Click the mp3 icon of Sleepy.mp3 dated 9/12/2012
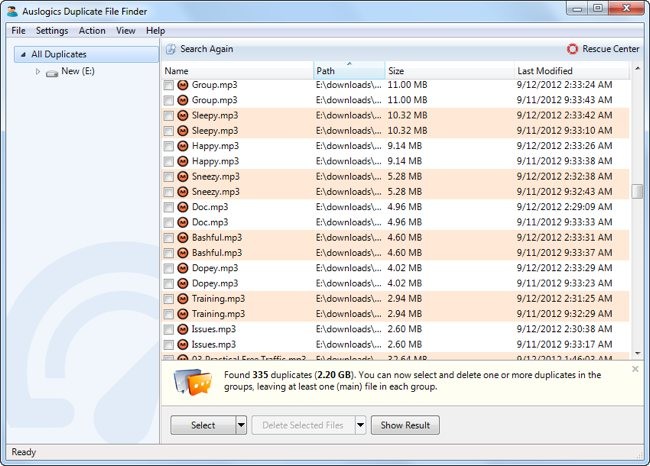The height and width of the screenshot is (466, 650). (182, 115)
